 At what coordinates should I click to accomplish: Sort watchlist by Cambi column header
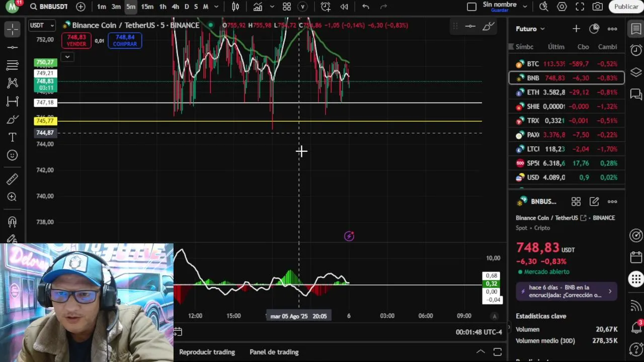click(x=607, y=47)
